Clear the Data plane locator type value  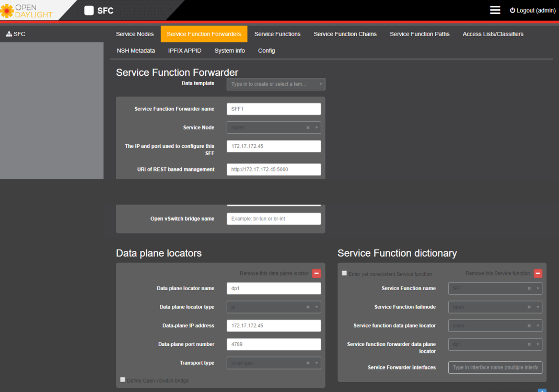point(308,307)
